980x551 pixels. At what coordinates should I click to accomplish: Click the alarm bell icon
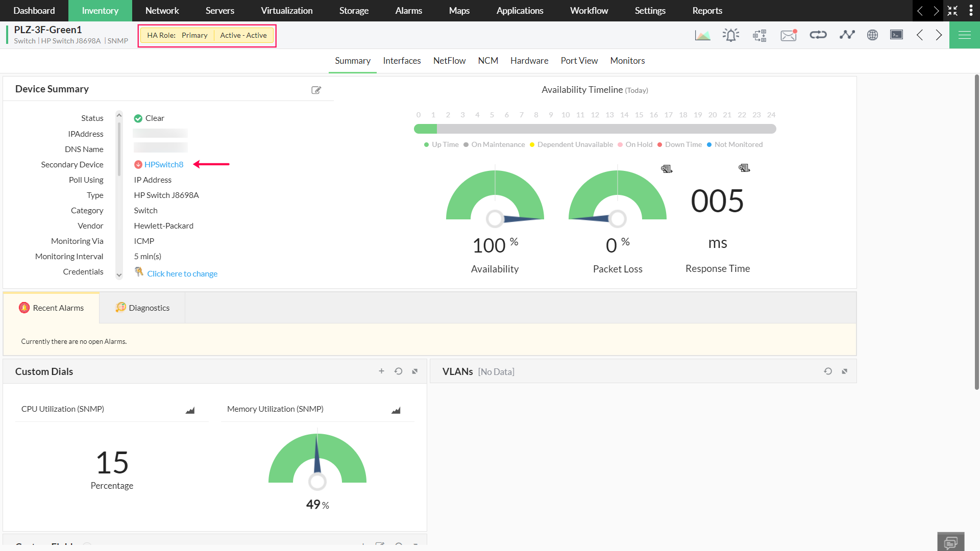coord(731,35)
